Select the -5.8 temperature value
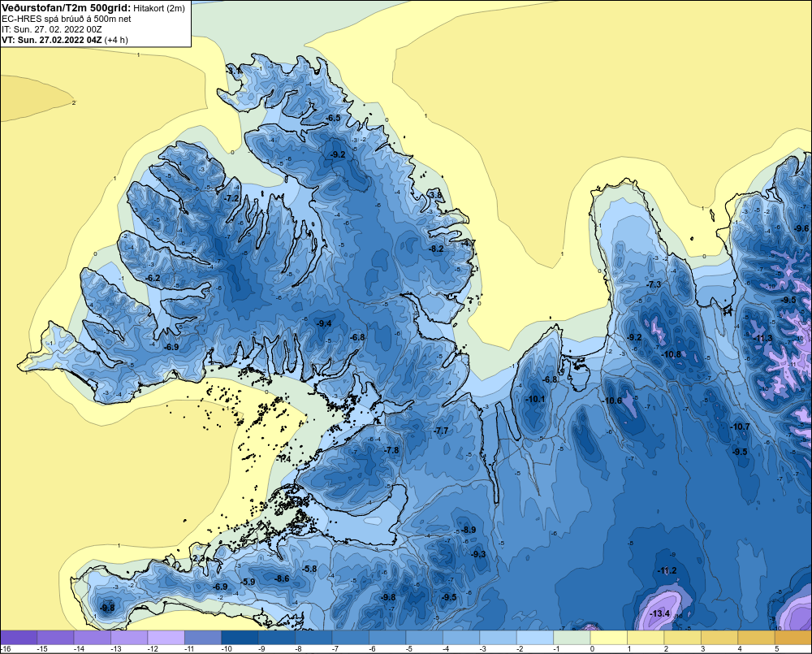 [x=309, y=569]
